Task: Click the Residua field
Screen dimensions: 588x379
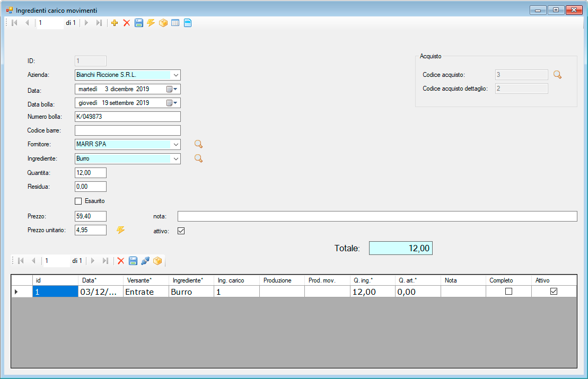Action: (x=90, y=187)
